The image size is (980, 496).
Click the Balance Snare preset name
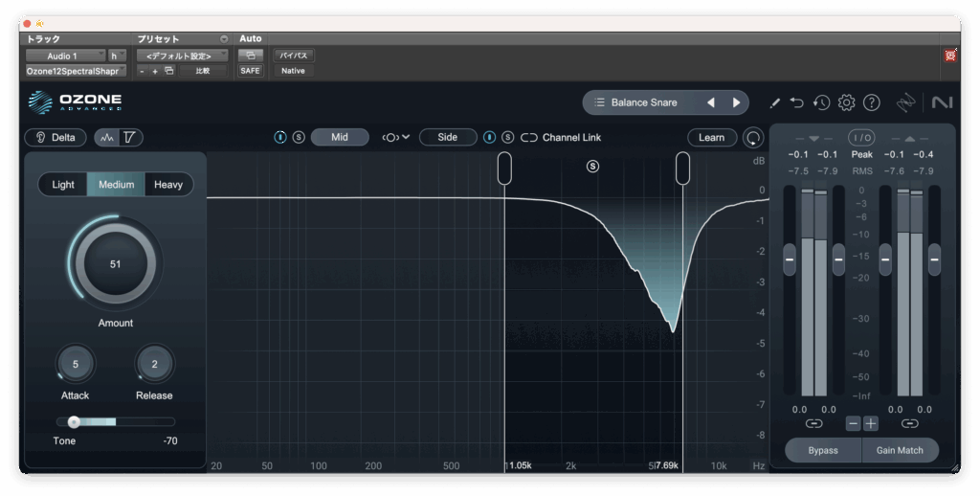pos(643,102)
